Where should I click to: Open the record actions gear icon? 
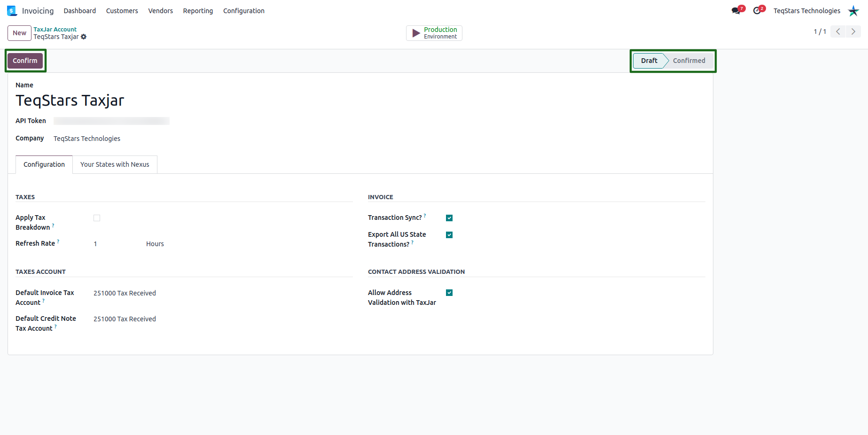84,37
